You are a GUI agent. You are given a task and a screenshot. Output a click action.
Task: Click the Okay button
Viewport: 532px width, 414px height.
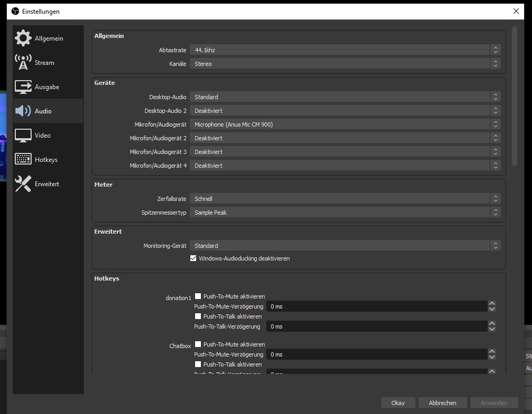(x=398, y=403)
